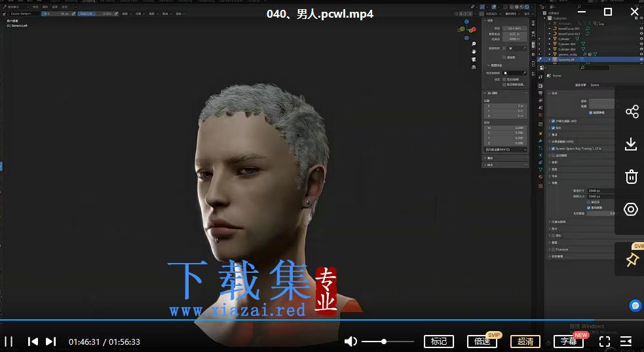
Task: Click the download icon on sidebar
Action: (631, 144)
